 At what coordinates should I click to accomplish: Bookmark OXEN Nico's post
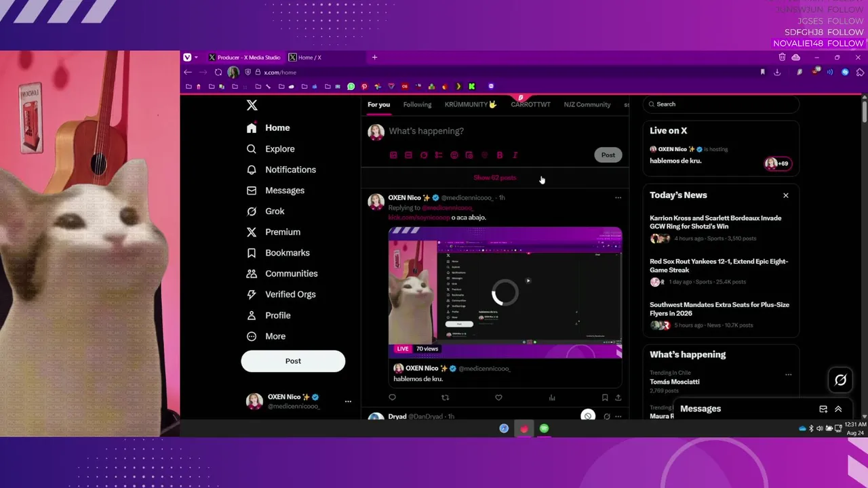pyautogui.click(x=605, y=398)
